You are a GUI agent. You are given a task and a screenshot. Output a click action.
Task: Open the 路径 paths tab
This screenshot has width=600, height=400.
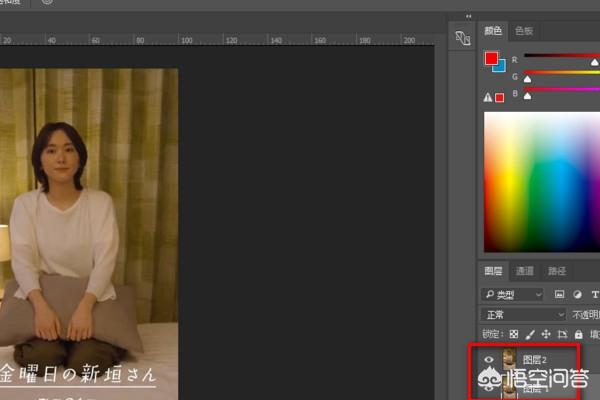point(556,271)
